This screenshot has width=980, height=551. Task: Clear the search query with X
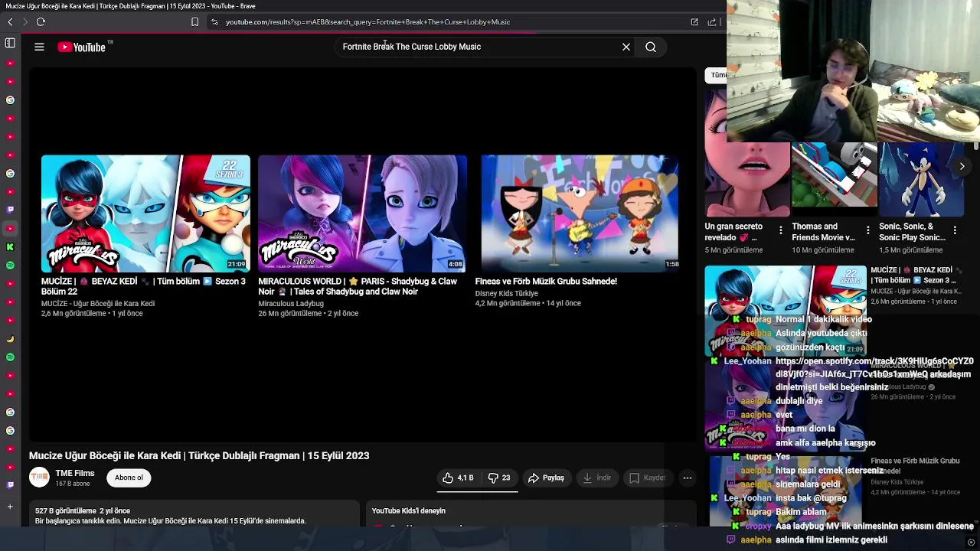[x=626, y=47]
